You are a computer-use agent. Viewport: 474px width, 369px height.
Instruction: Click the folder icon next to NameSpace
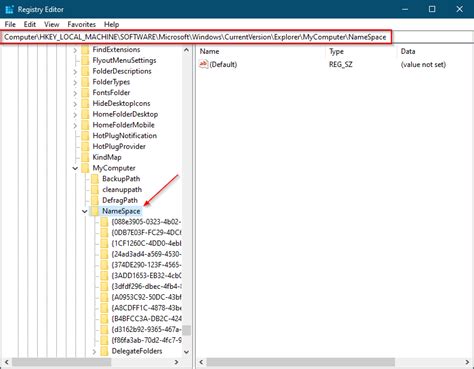pos(95,211)
